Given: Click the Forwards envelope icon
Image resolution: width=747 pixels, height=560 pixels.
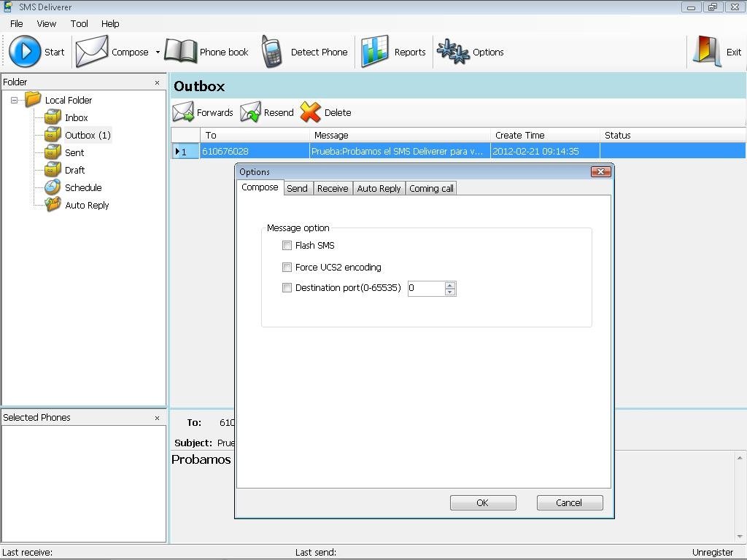Looking at the screenshot, I should (183, 112).
